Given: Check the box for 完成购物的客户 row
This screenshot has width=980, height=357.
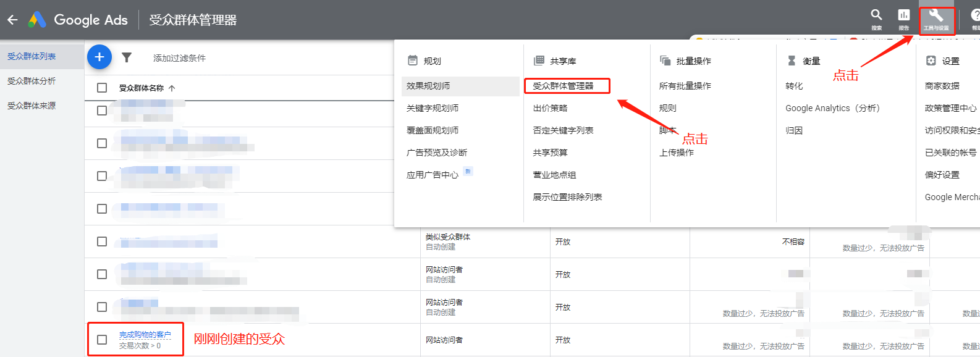Looking at the screenshot, I should coord(102,340).
